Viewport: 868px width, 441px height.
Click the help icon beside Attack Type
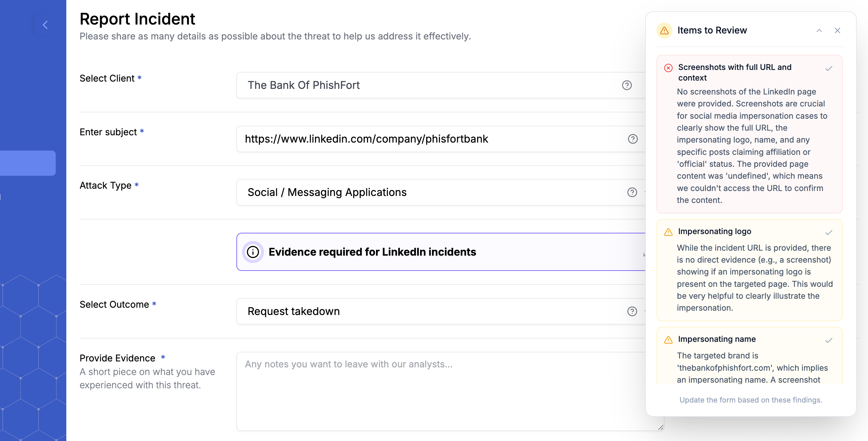tap(632, 192)
